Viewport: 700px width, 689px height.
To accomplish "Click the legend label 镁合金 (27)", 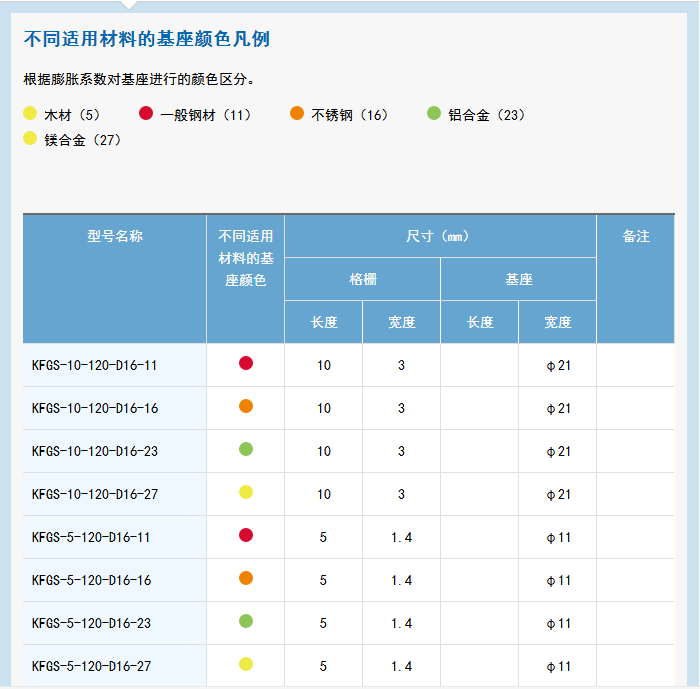I will click(83, 140).
